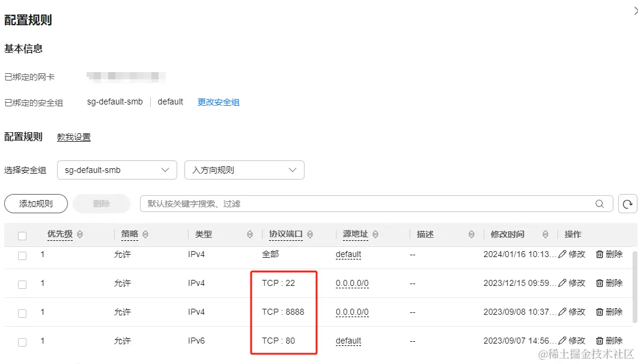Screen dimensions: 638x364
Task: Click the refresh icon next to search
Action: coord(627,204)
